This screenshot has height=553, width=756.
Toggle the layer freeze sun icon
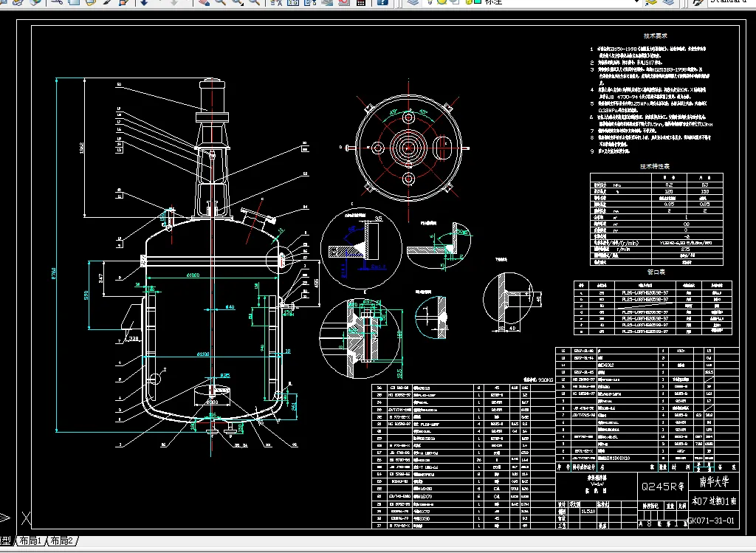441,2
